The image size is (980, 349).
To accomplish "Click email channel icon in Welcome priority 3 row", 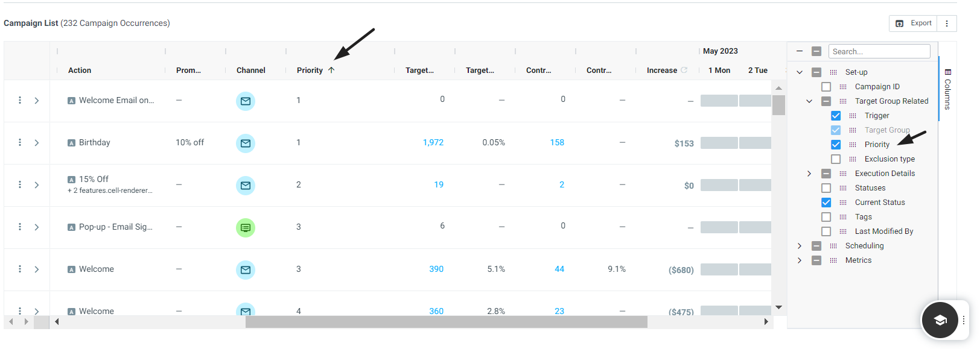I will (246, 270).
